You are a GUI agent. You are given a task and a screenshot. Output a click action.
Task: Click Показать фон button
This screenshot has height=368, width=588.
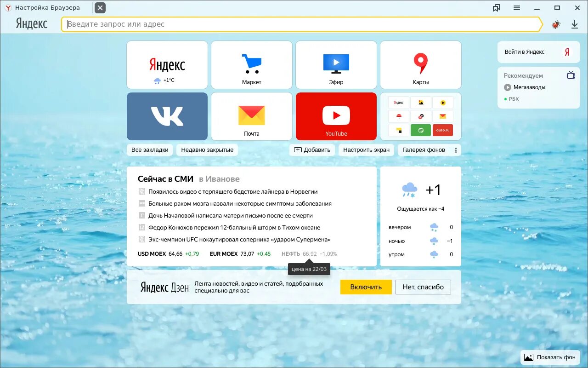pyautogui.click(x=550, y=357)
